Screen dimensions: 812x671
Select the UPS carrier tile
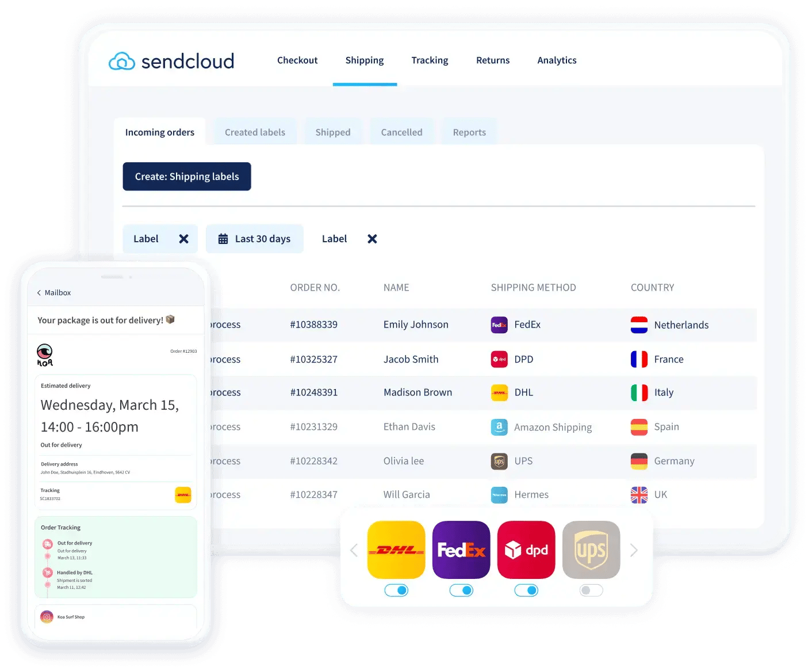pyautogui.click(x=591, y=550)
